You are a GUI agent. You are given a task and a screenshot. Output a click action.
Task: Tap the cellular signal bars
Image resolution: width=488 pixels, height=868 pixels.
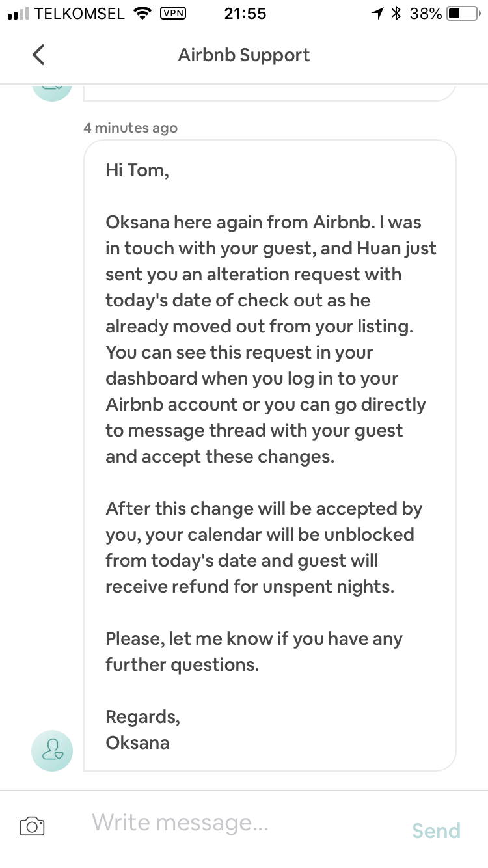click(18, 14)
